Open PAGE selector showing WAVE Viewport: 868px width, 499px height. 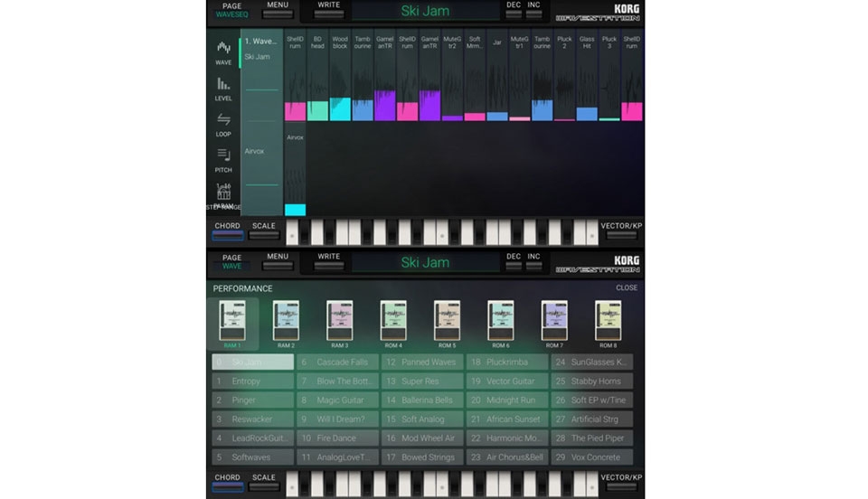tap(232, 261)
